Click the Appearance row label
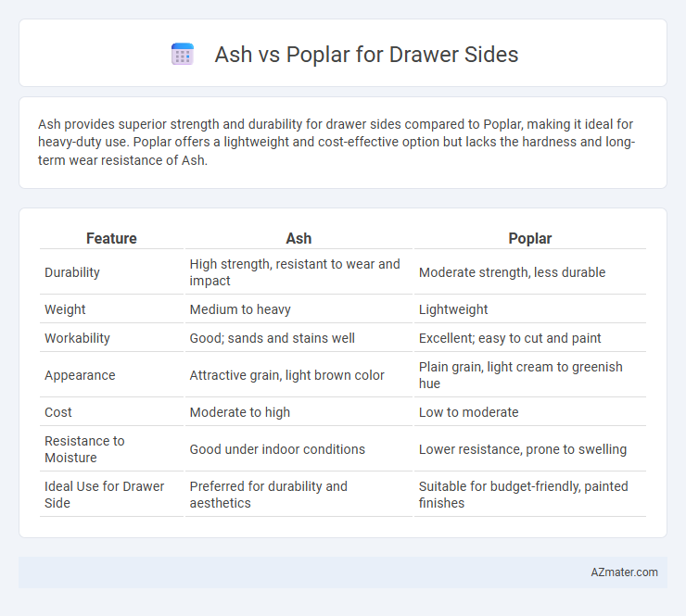 click(80, 375)
